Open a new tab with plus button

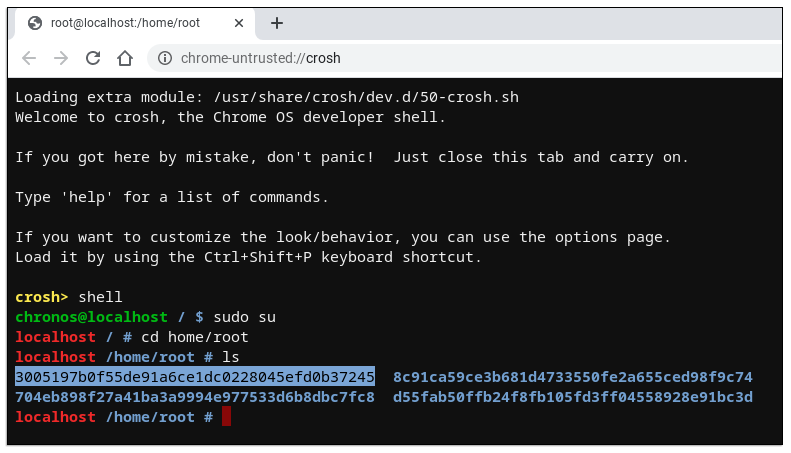(277, 23)
